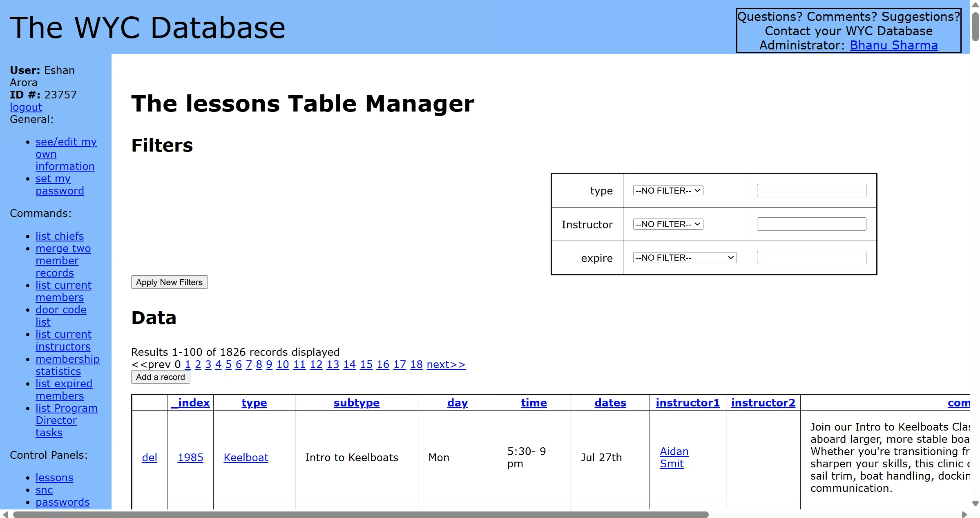
Task: Sort table by instructor1 column
Action: (688, 403)
